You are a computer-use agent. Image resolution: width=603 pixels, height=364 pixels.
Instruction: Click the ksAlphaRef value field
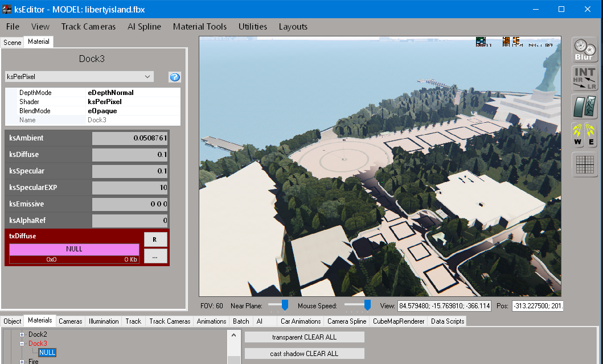pos(130,221)
